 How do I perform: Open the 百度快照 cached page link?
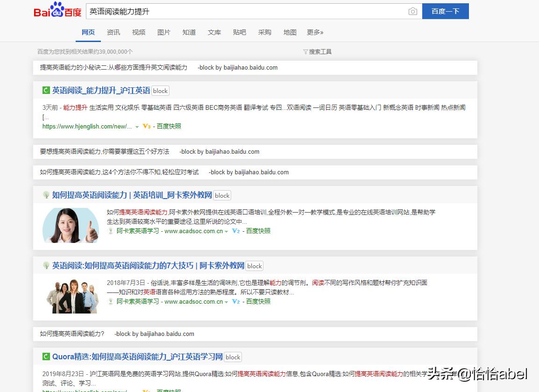169,126
